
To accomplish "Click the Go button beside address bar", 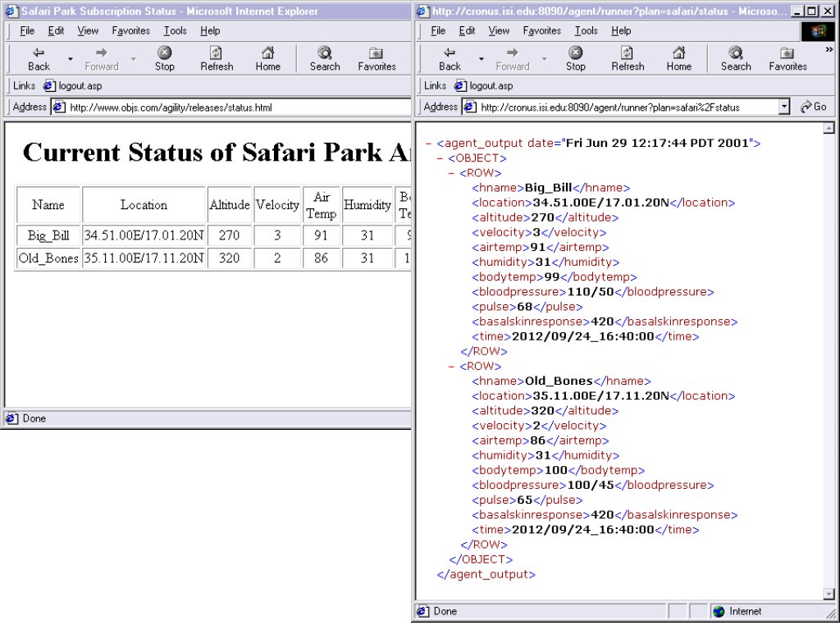I will 813,107.
